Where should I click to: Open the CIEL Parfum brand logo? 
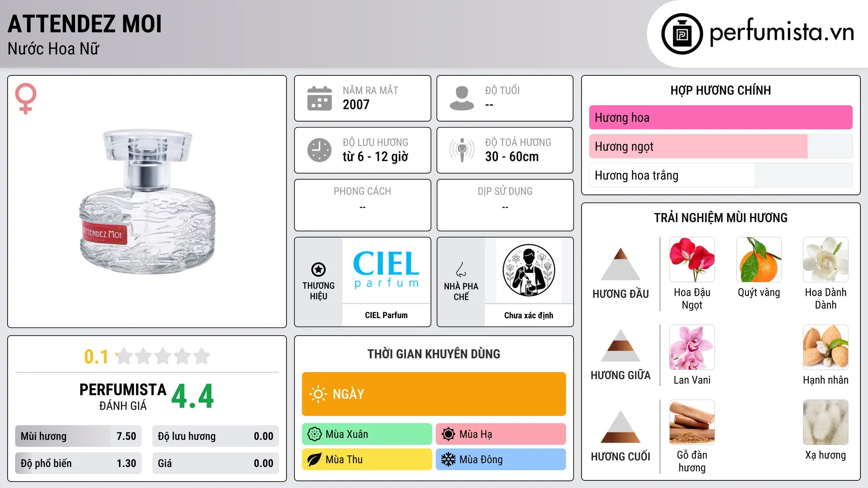[386, 270]
